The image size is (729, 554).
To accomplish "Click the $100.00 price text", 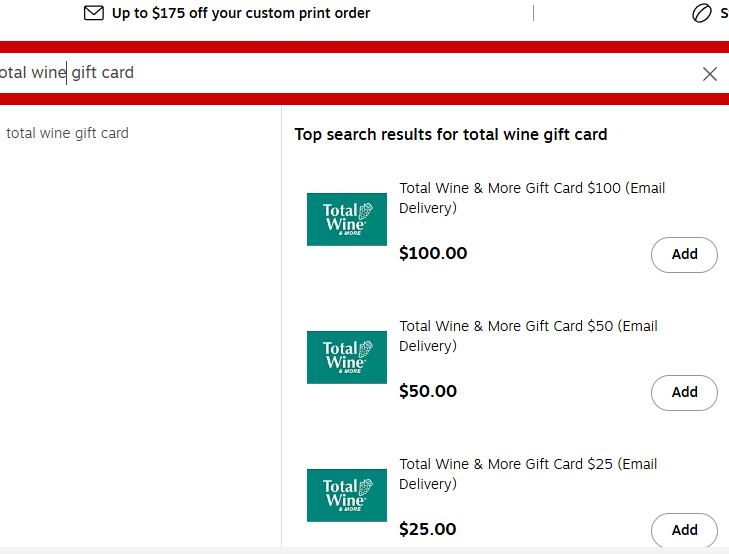I will [x=433, y=253].
